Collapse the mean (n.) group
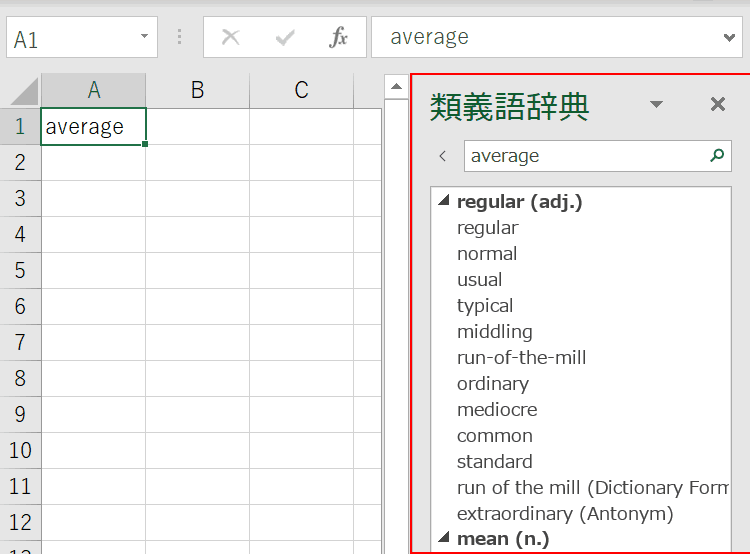This screenshot has height=554, width=750. point(444,537)
